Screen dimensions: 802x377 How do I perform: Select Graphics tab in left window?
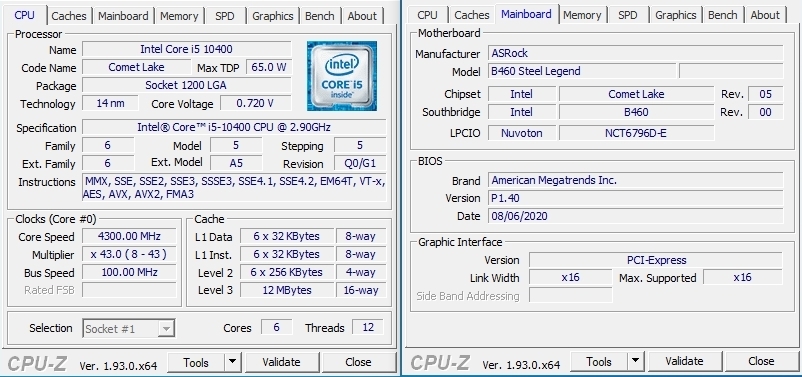click(x=273, y=16)
